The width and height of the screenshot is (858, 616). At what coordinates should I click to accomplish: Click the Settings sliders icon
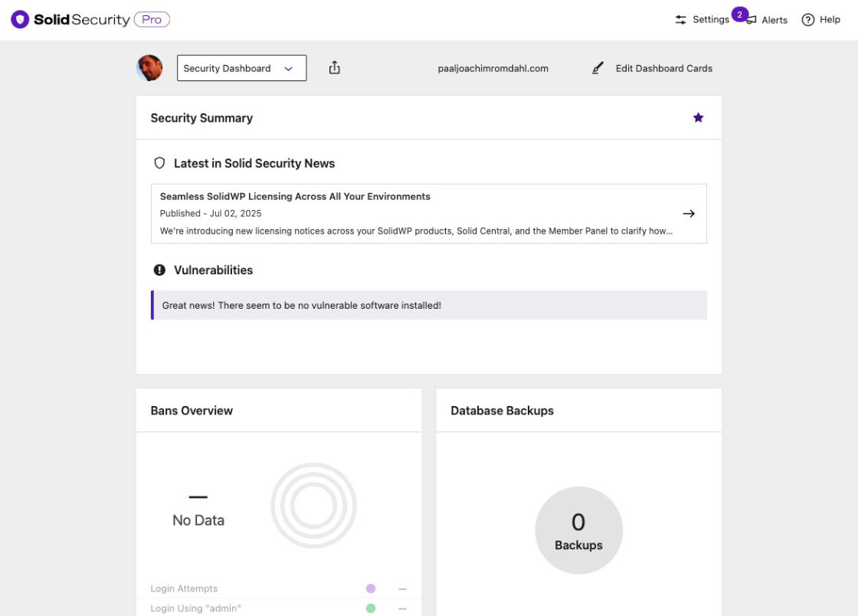[680, 20]
